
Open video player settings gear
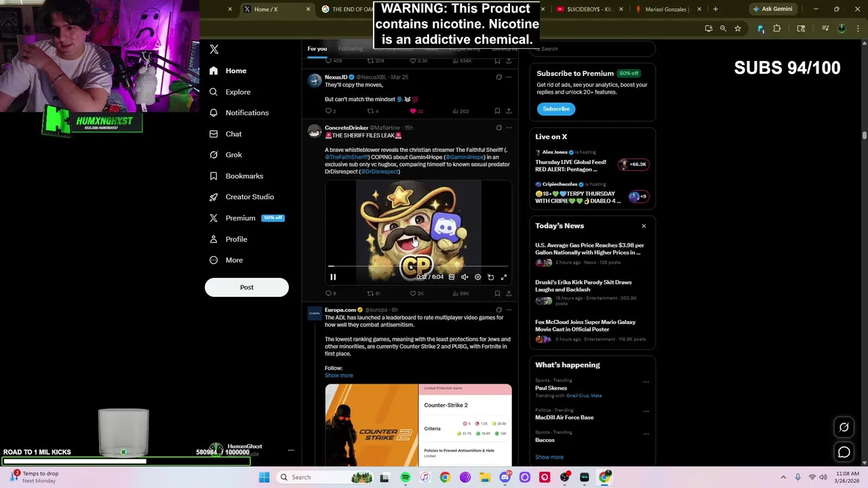pyautogui.click(x=477, y=277)
